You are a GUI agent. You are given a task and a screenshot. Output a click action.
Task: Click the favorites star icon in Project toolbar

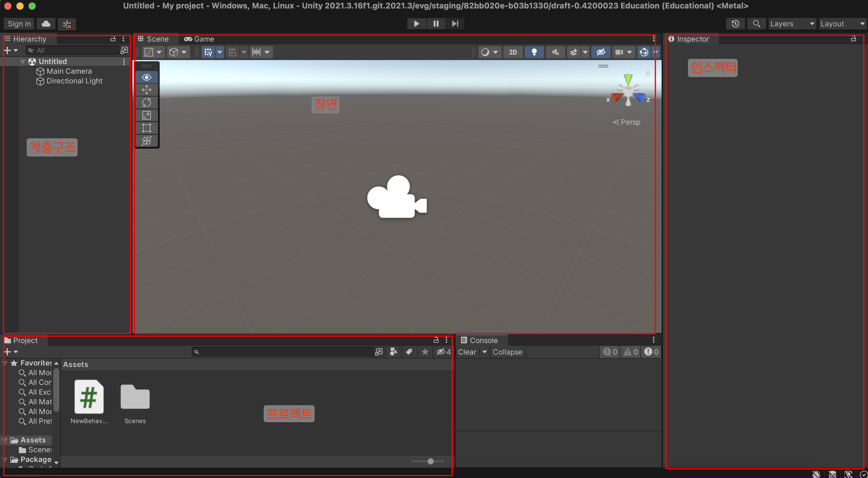[425, 352]
